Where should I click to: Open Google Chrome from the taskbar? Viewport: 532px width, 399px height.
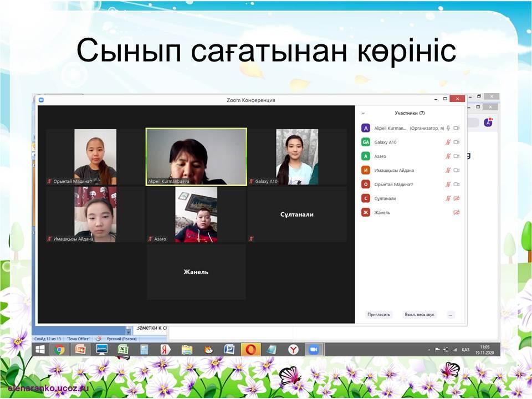(x=59, y=350)
